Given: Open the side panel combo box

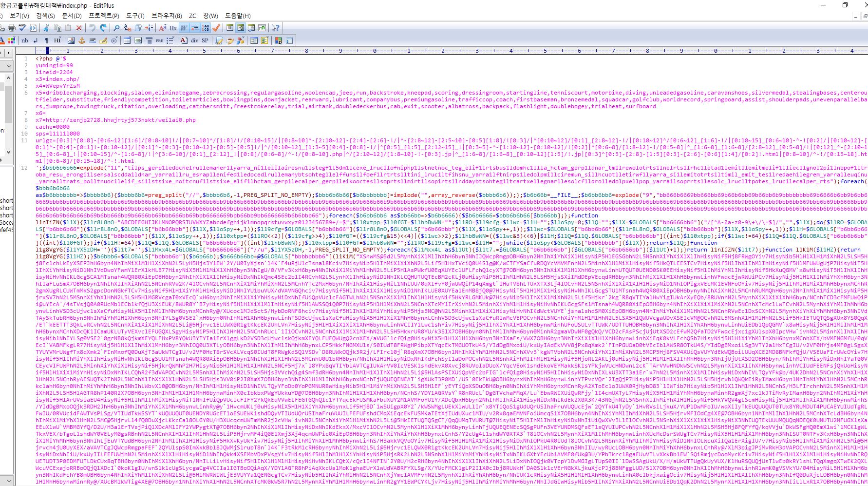Looking at the screenshot, I should (6, 65).
